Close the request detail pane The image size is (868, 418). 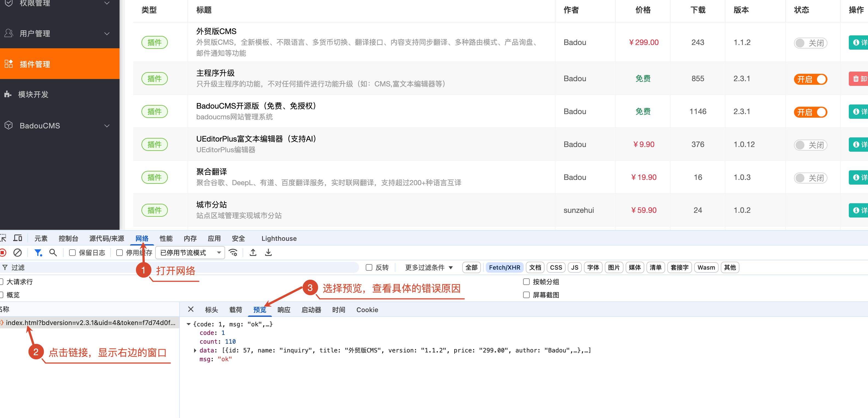click(x=191, y=309)
